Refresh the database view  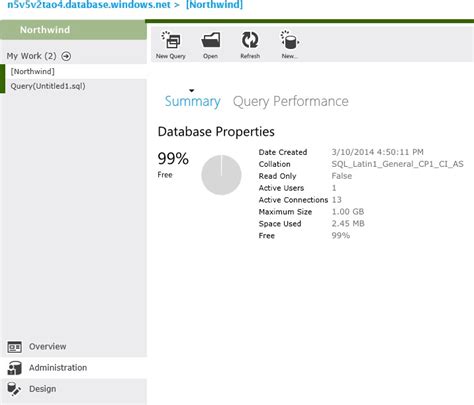(x=250, y=40)
